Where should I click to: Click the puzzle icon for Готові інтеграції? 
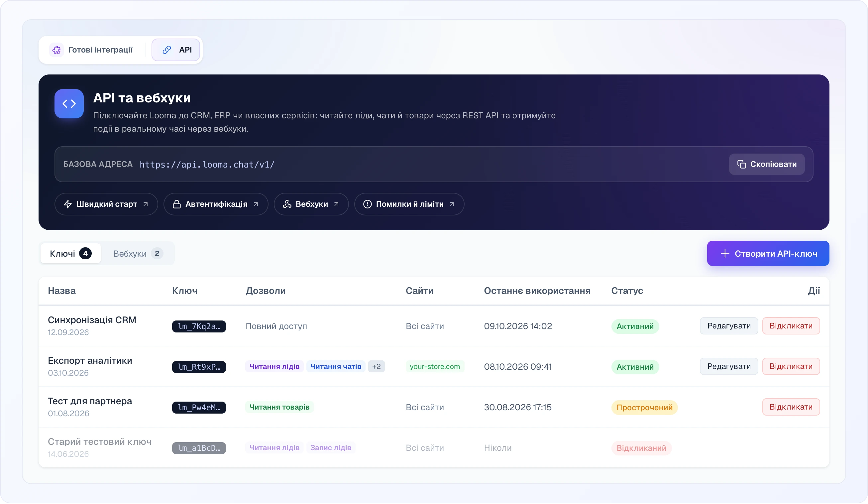[x=56, y=50]
